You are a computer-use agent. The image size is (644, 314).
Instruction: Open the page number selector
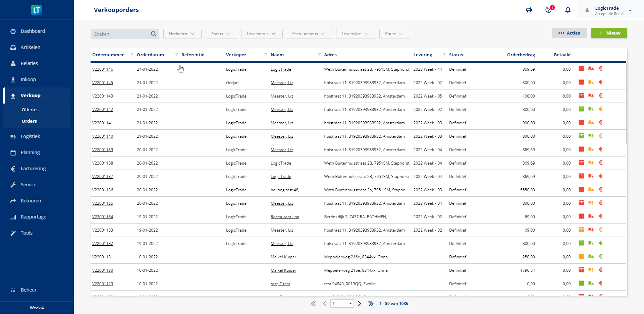click(x=342, y=304)
